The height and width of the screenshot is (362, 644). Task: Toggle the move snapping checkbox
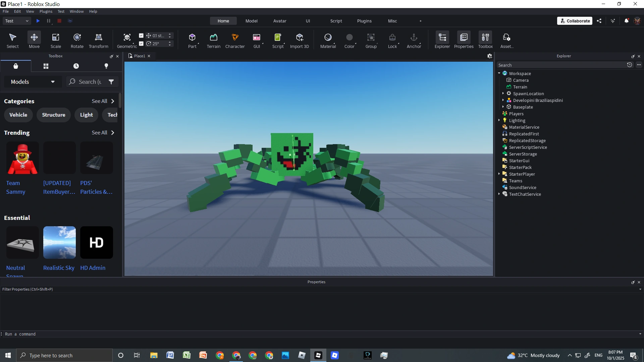(x=141, y=36)
